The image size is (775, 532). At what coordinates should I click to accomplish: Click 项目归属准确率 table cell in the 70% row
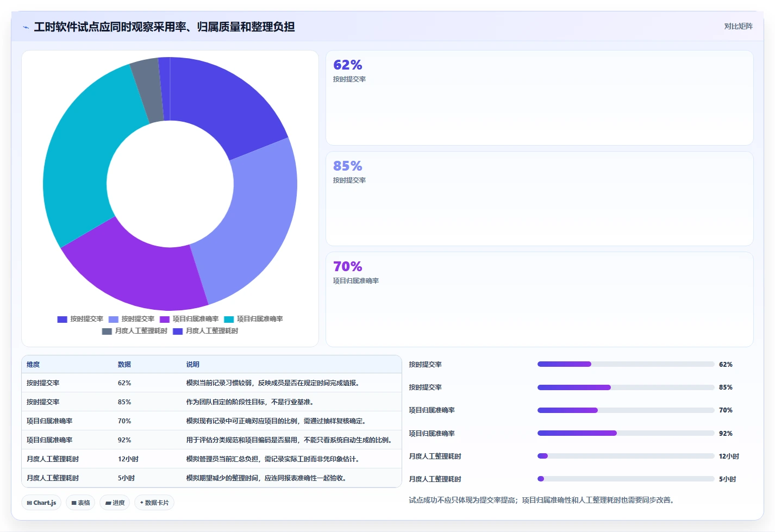(x=49, y=421)
